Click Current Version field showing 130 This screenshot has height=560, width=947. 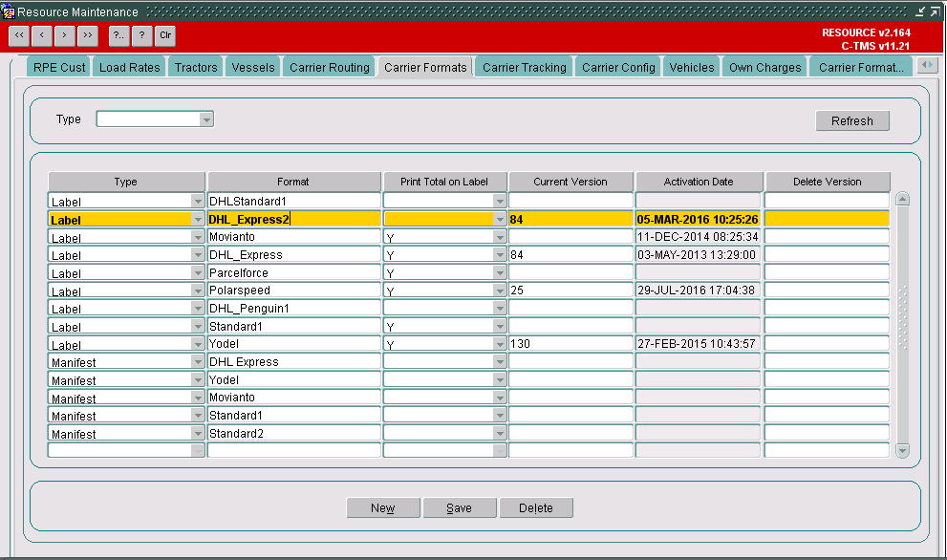point(570,344)
